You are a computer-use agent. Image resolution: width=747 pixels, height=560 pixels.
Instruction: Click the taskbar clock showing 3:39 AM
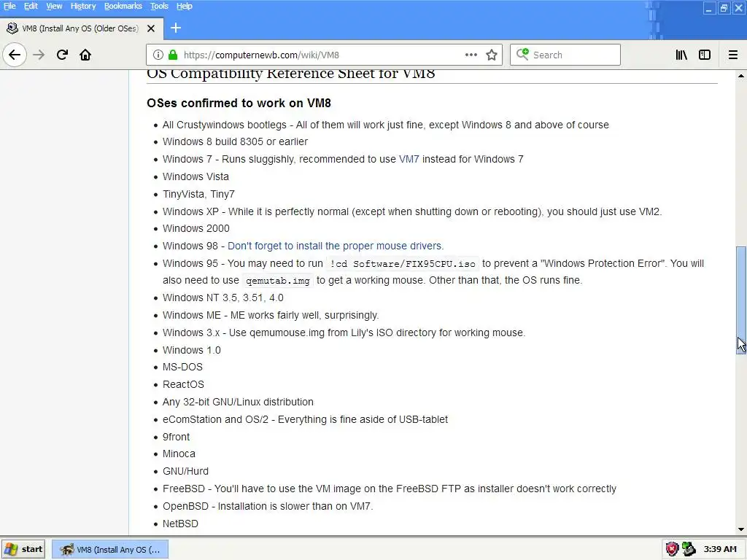[720, 549]
